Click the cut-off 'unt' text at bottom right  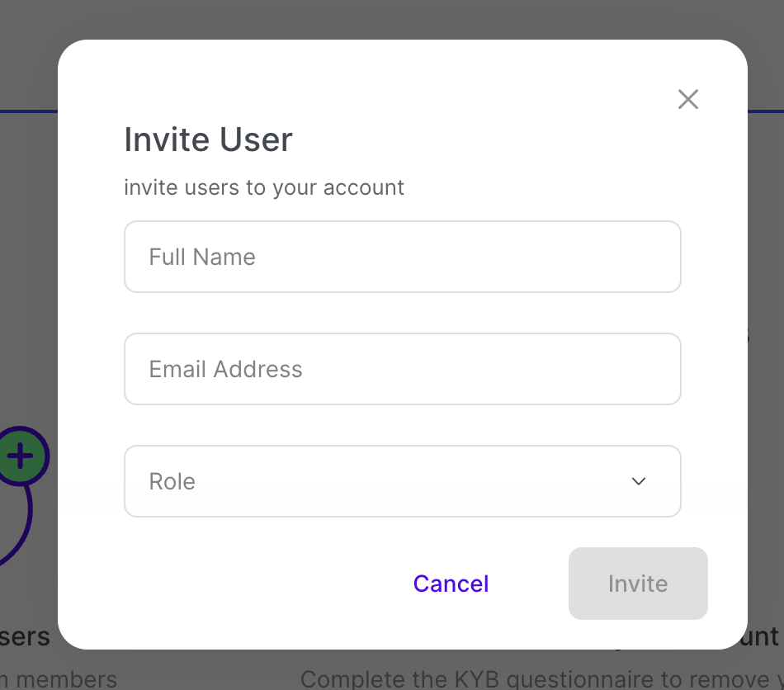763,636
